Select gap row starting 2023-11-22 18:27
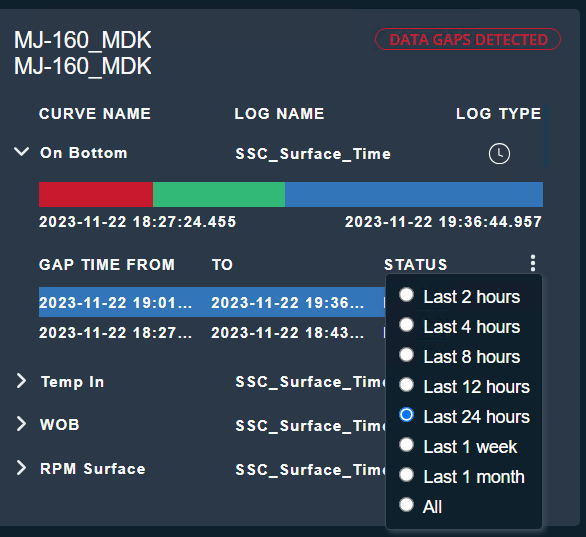 click(212, 333)
